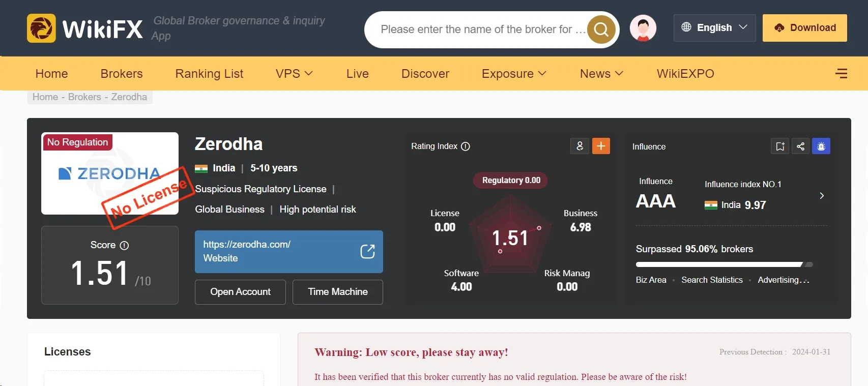Image resolution: width=868 pixels, height=386 pixels.
Task: Click the Open Account button
Action: tap(240, 292)
